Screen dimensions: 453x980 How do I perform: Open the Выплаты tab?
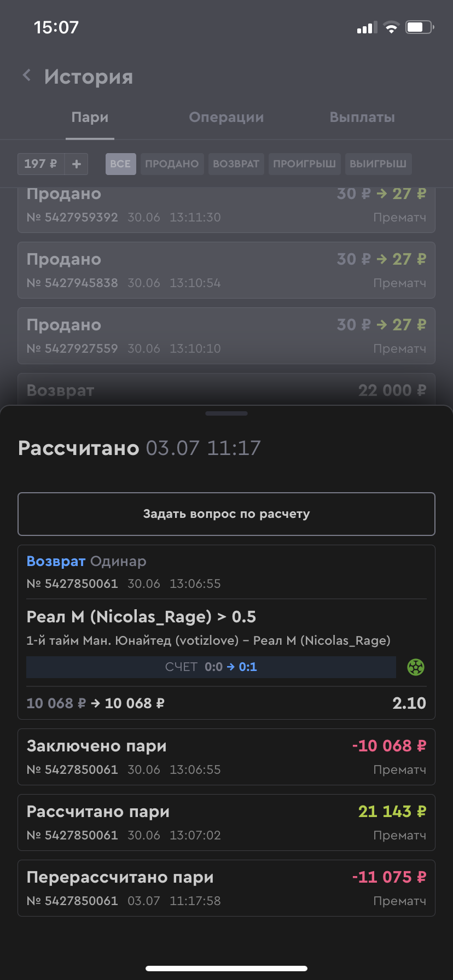tap(362, 118)
